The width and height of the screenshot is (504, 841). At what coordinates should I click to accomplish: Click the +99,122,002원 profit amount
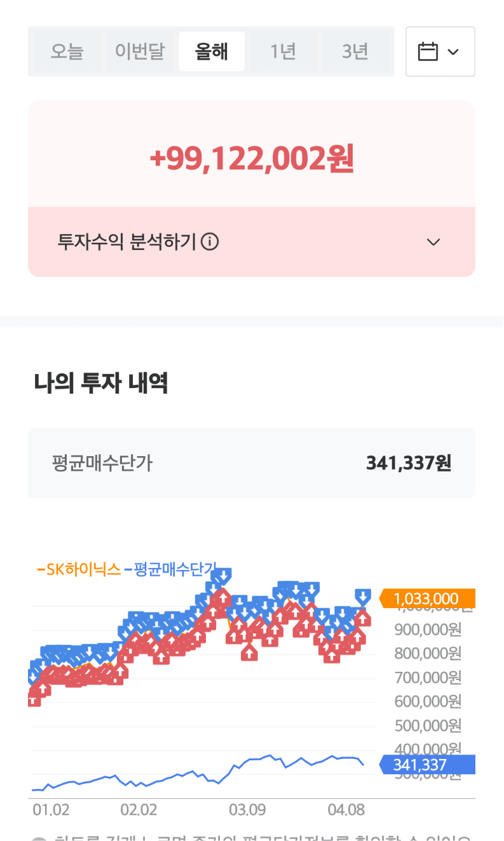click(252, 159)
